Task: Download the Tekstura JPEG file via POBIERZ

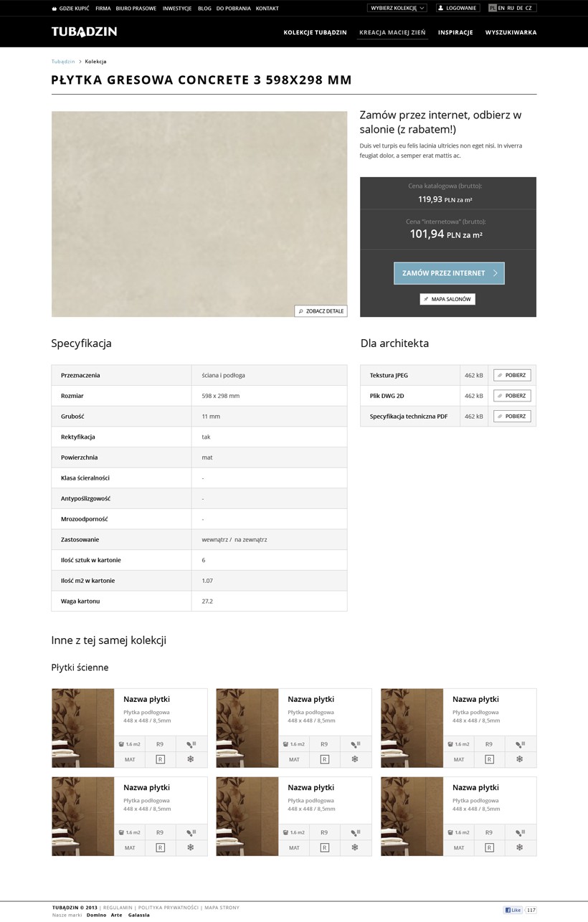Action: (512, 375)
